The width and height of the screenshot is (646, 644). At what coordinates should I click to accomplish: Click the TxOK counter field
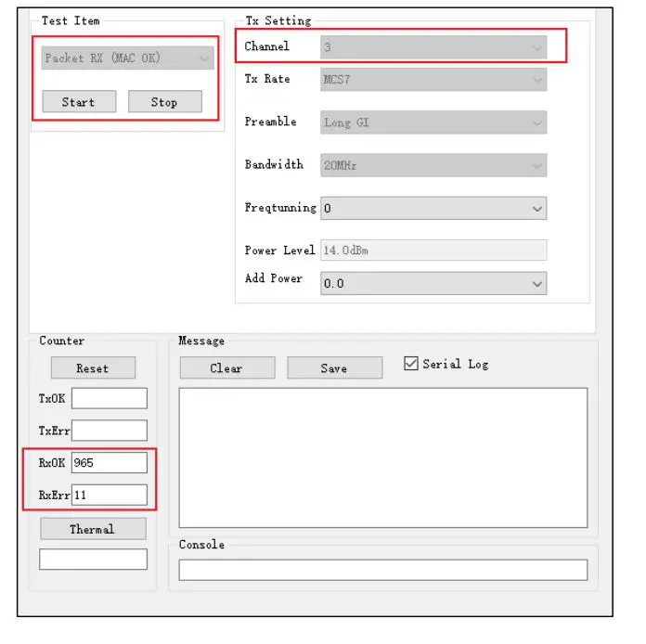110,398
